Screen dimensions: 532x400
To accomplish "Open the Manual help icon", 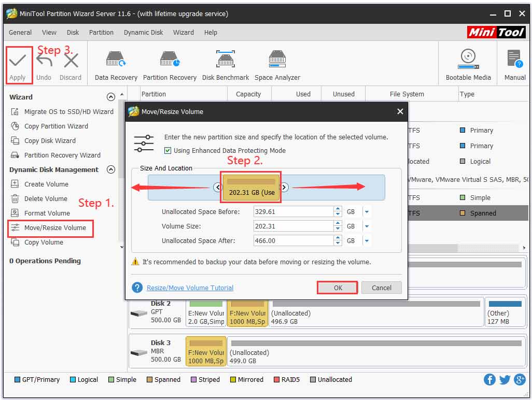I will click(x=515, y=65).
